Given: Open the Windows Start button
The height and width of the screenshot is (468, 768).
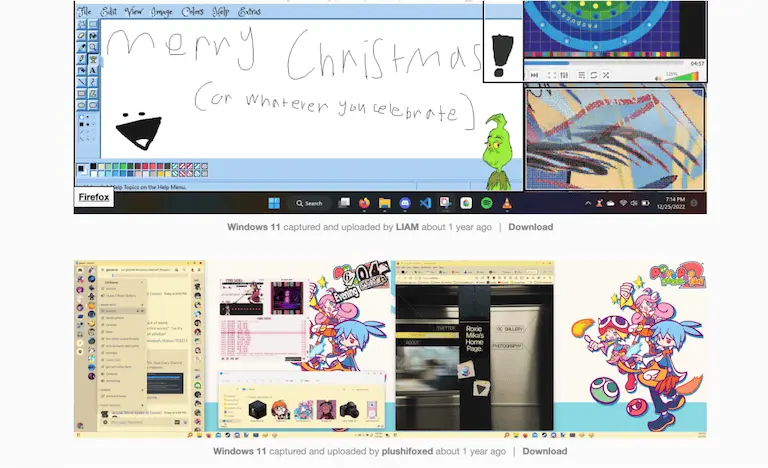Looking at the screenshot, I should [x=274, y=203].
